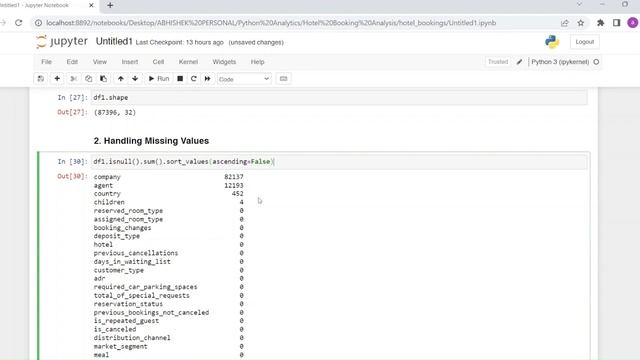640x360 pixels.
Task: Click the reserved_room_type output row
Action: pyautogui.click(x=169, y=211)
